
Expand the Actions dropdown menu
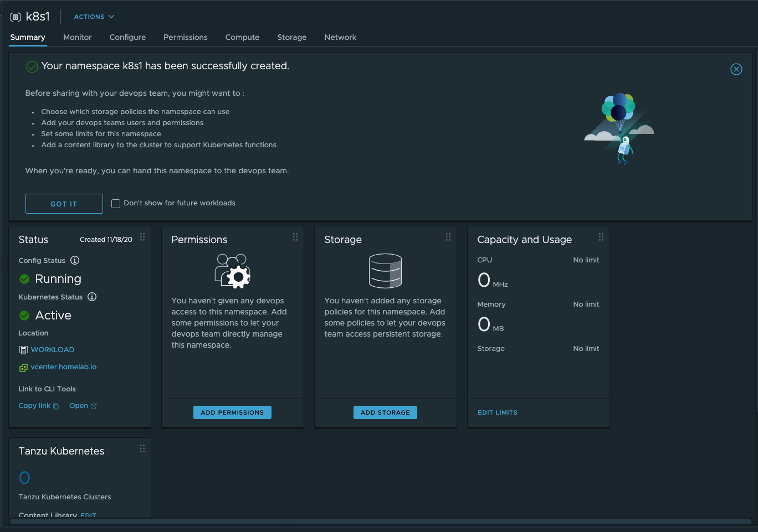click(x=94, y=17)
